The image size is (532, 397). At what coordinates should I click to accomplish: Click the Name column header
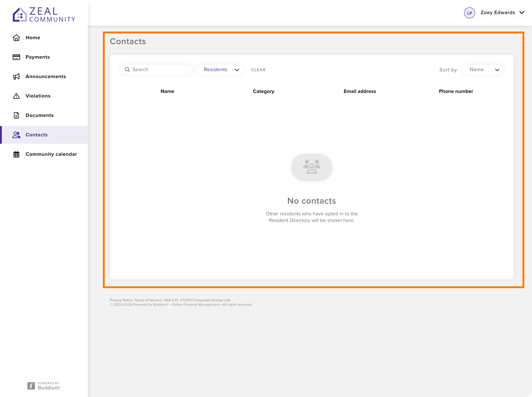pos(167,91)
